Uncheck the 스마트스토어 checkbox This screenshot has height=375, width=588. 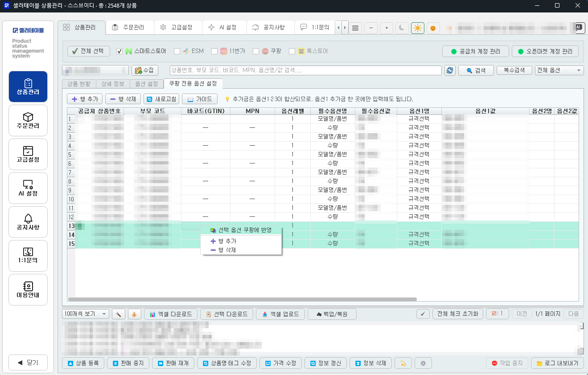pyautogui.click(x=119, y=51)
